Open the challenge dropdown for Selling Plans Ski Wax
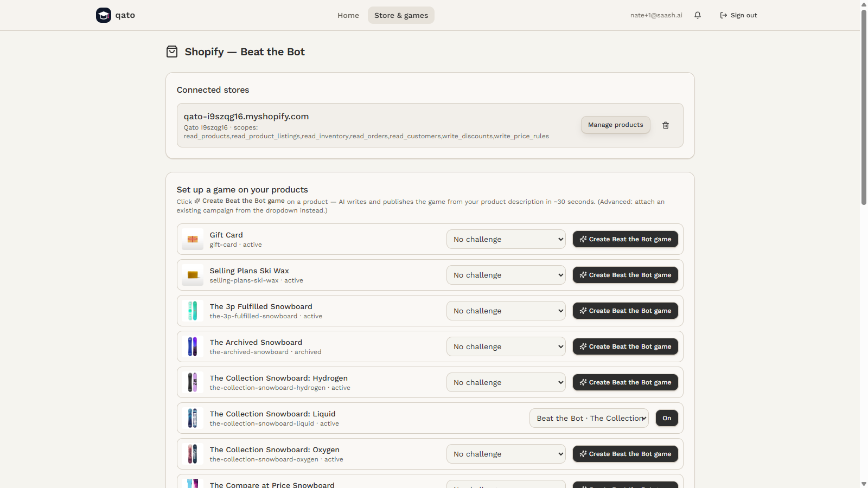The width and height of the screenshot is (868, 488). [x=506, y=275]
